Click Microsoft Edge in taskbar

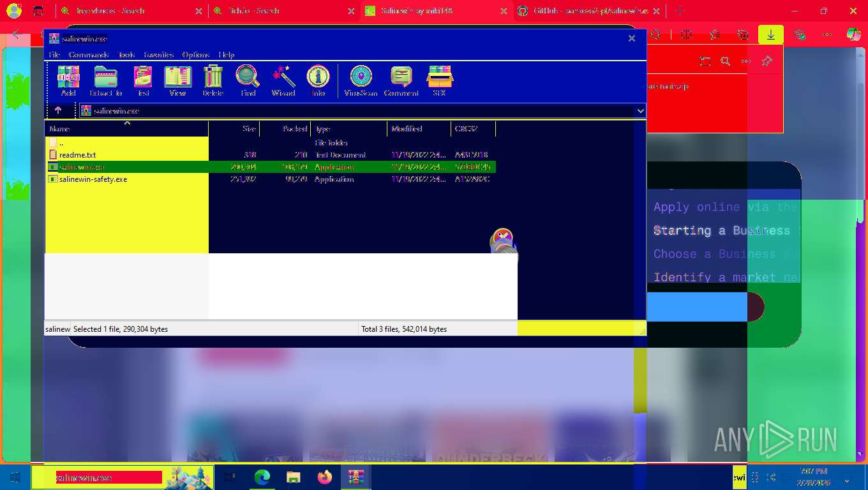[x=262, y=477]
